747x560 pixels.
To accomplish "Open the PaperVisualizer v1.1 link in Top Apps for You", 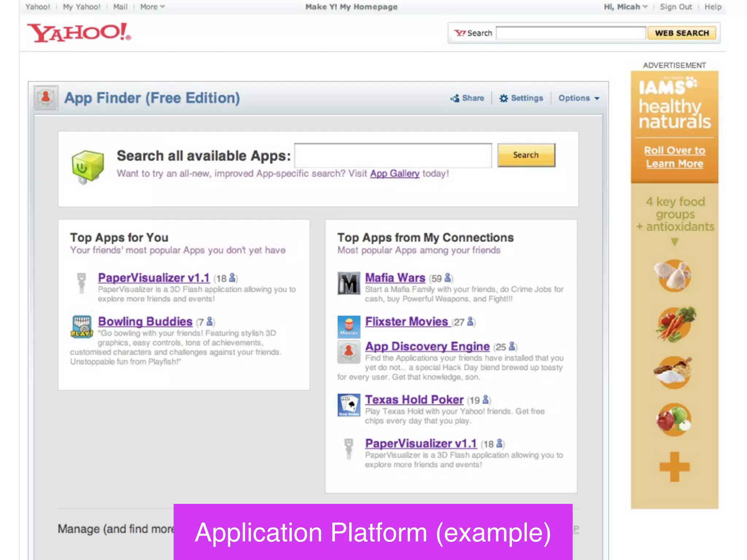I will 154,278.
